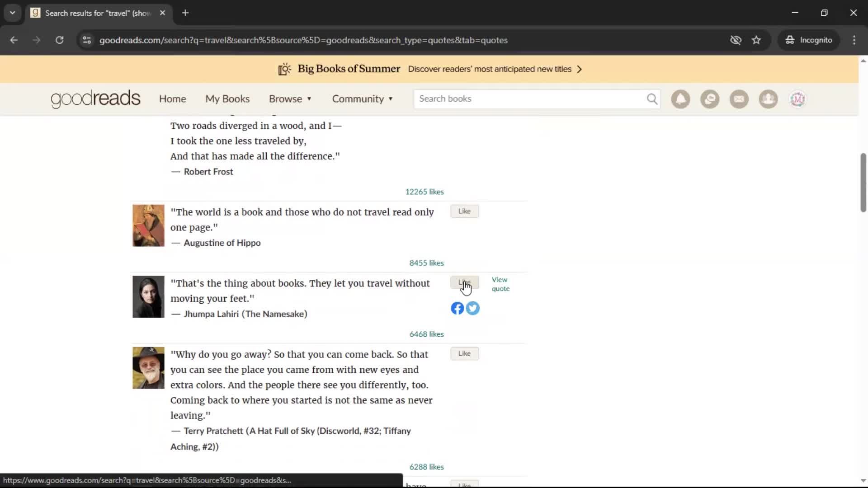View the 8455 likes link
The height and width of the screenshot is (488, 868).
click(x=426, y=263)
